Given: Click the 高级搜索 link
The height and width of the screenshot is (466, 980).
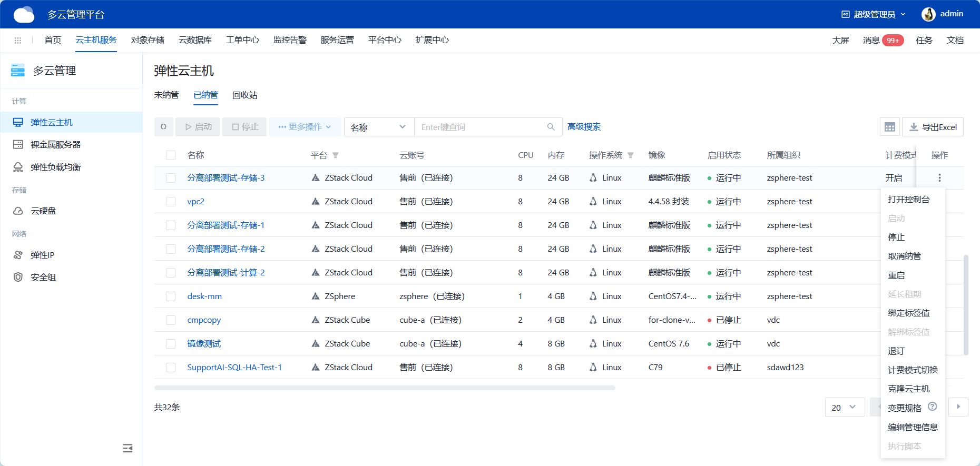Looking at the screenshot, I should click(x=584, y=127).
